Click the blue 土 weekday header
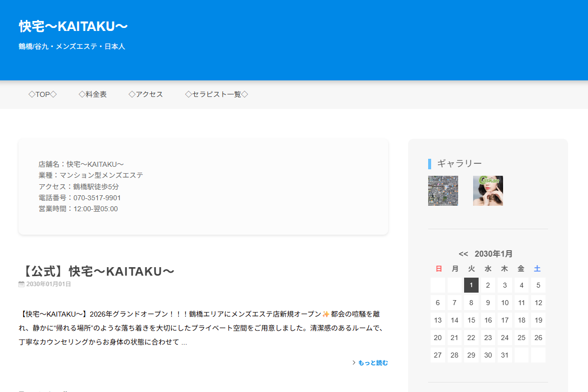Viewport: 588px width, 392px height. point(537,269)
